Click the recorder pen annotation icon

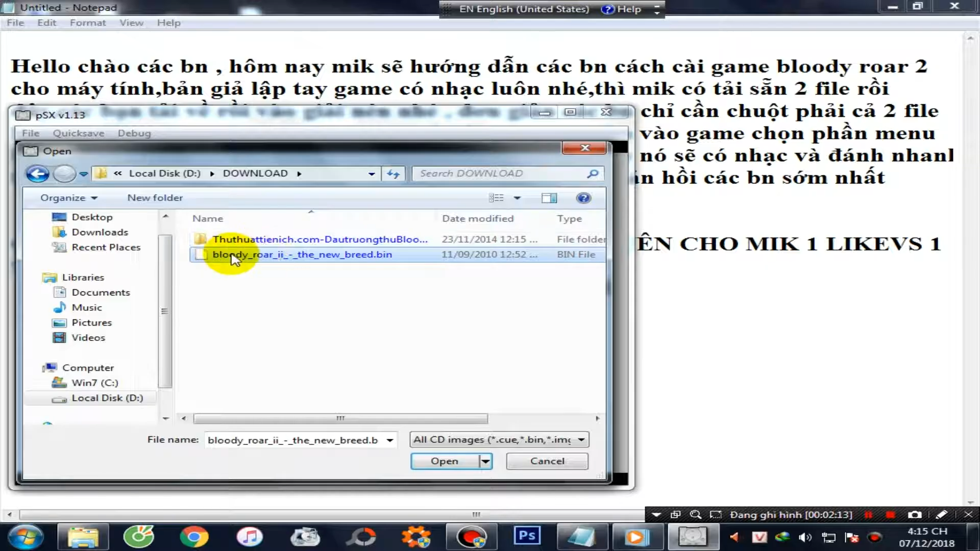pos(942,515)
